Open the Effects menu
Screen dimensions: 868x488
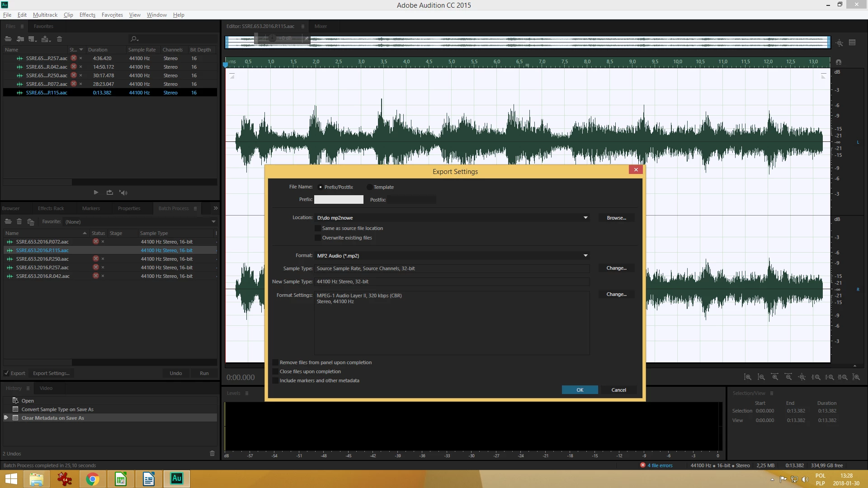(x=87, y=15)
